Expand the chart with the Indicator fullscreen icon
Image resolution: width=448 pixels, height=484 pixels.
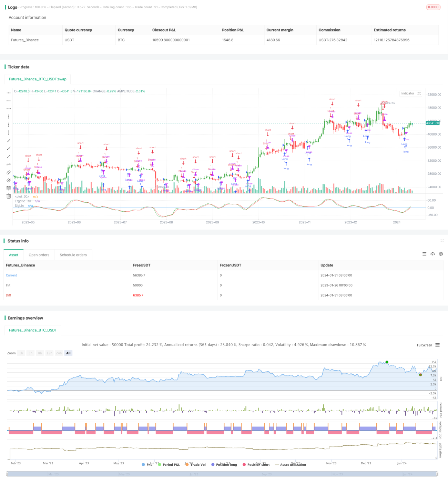click(419, 93)
